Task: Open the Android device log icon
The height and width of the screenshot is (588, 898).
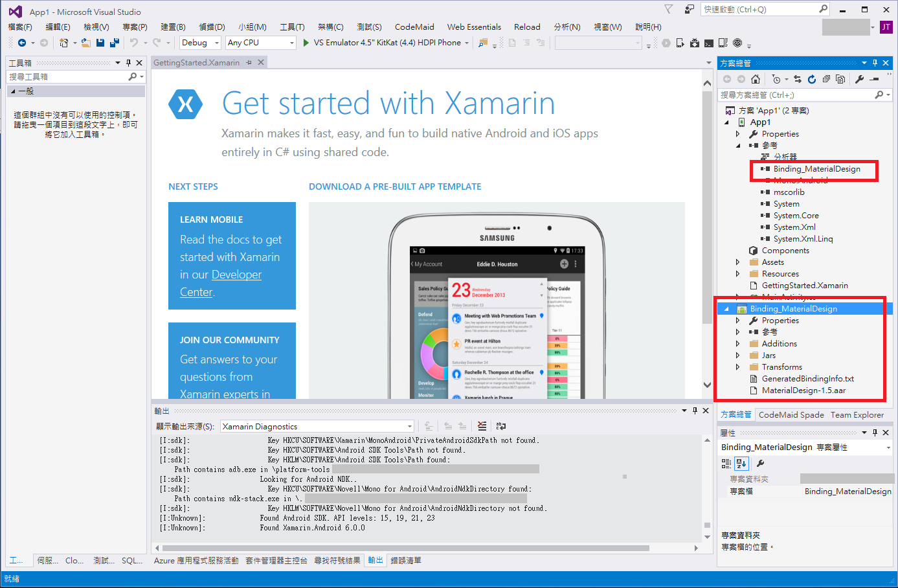Action: [x=723, y=43]
